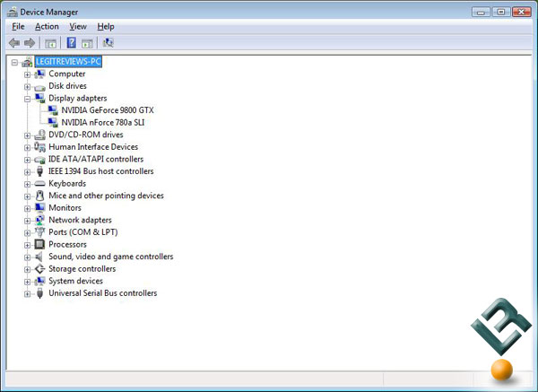Open the Action menu
Screen dimensions: 538x392
pos(47,26)
